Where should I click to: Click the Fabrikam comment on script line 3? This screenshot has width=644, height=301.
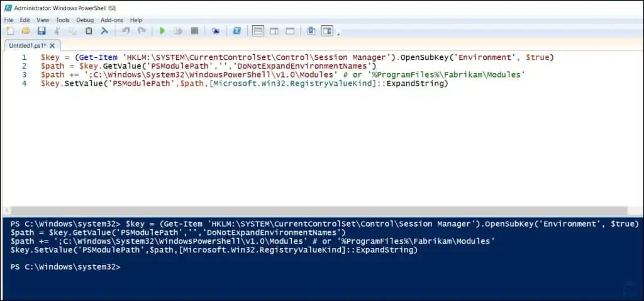[435, 74]
